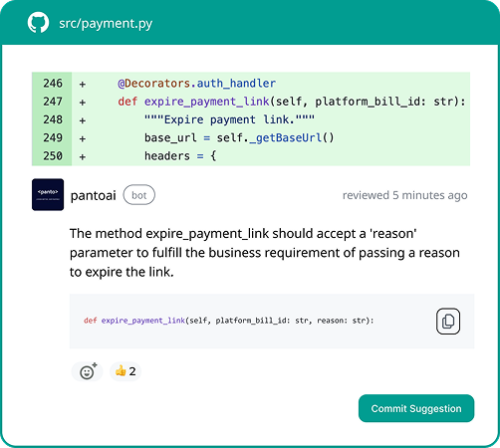Add an emoji reaction to the review
500x448 pixels.
tap(88, 371)
